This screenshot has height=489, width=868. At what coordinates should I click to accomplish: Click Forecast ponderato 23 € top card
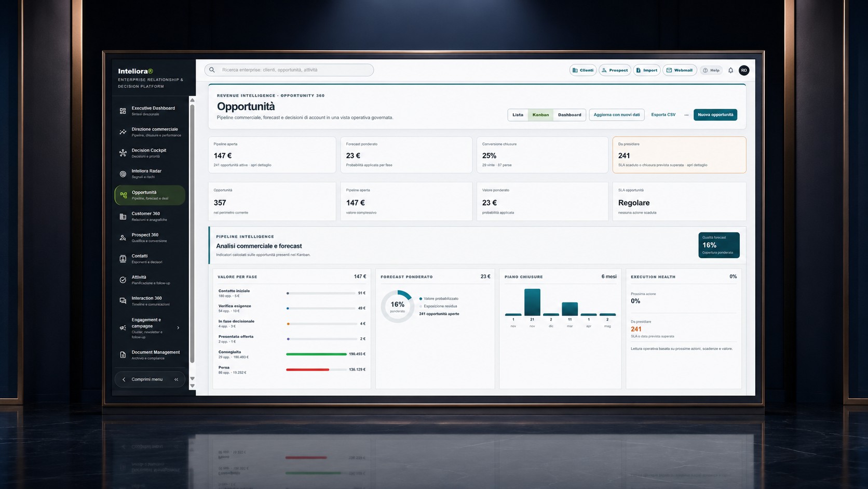406,155
